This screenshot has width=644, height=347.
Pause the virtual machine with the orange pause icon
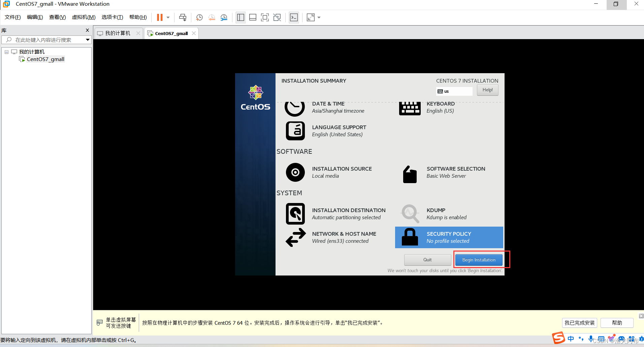point(160,17)
